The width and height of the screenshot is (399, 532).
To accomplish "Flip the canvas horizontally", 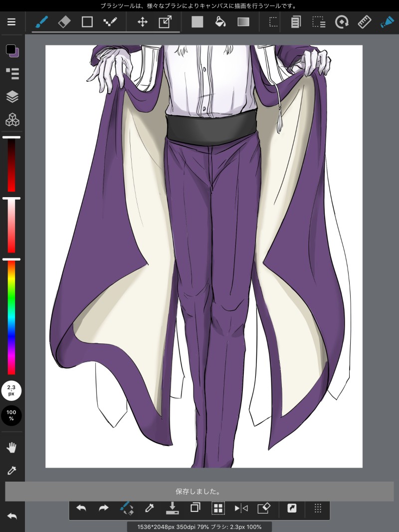I will pos(241,508).
